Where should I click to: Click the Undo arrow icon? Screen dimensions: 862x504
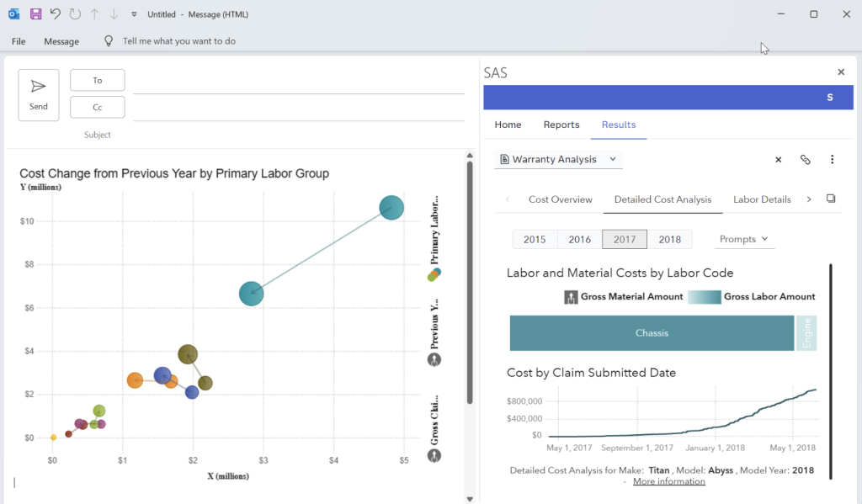[x=56, y=14]
